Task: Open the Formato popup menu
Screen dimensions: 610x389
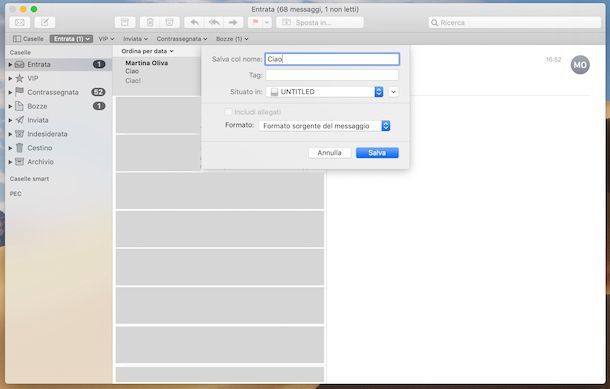Action: click(x=324, y=126)
